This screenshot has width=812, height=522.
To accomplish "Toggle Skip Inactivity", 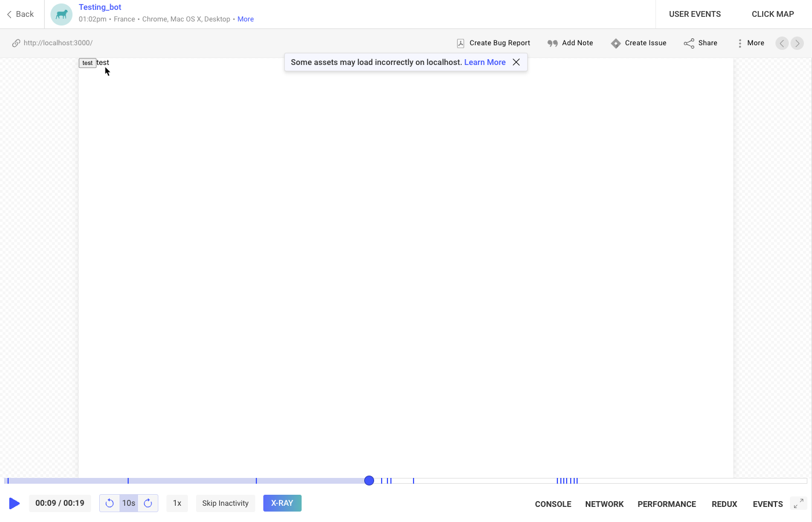I will 225,503.
